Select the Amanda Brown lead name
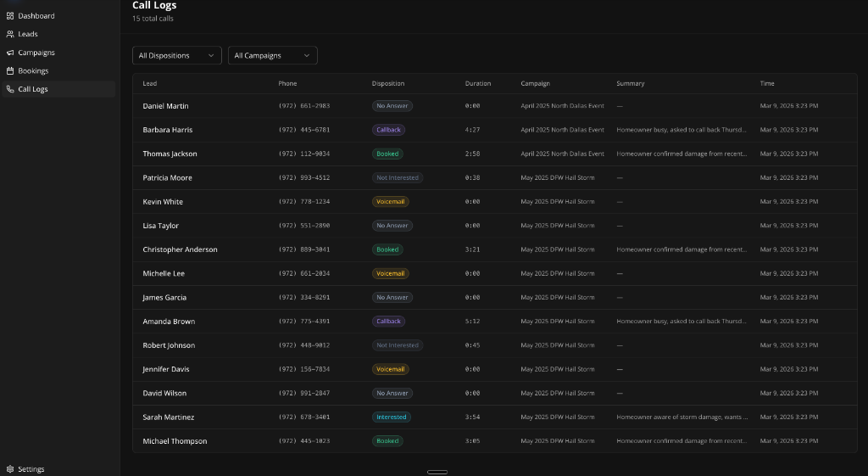 [x=169, y=322]
